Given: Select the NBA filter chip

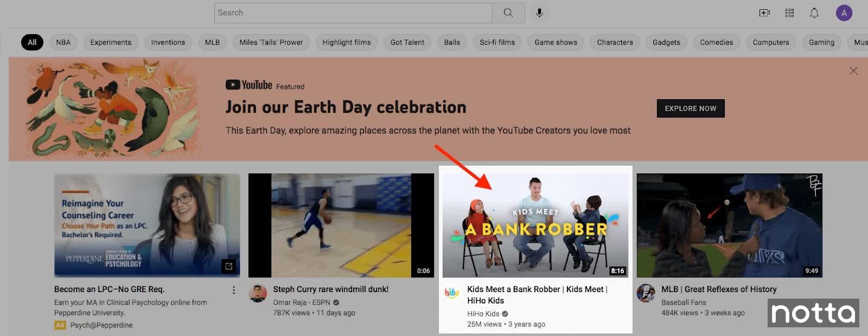Looking at the screenshot, I should point(63,42).
